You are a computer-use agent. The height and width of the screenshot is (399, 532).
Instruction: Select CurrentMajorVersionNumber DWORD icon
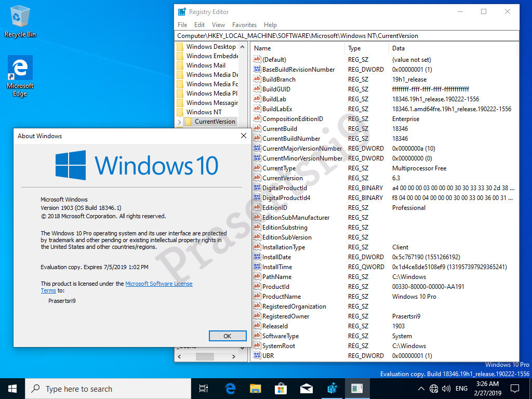(x=257, y=148)
